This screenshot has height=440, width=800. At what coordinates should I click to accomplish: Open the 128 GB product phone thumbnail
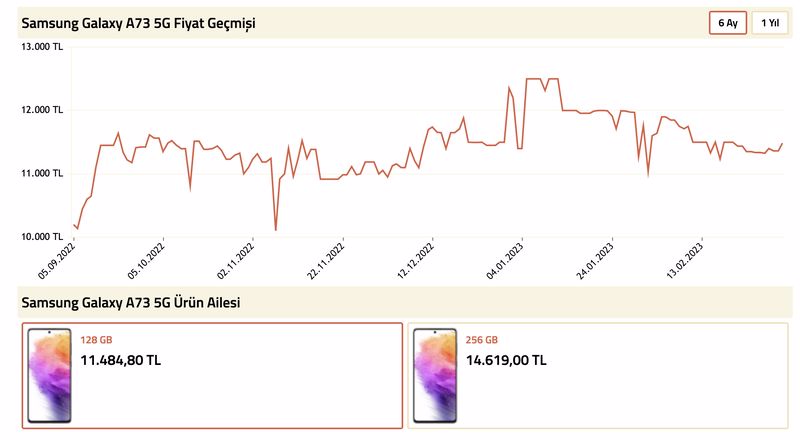pos(49,376)
